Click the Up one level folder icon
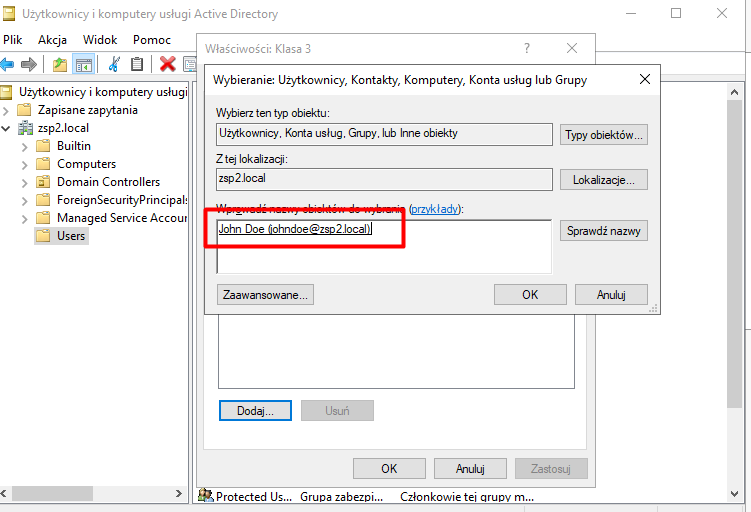The image size is (751, 512). (x=60, y=65)
